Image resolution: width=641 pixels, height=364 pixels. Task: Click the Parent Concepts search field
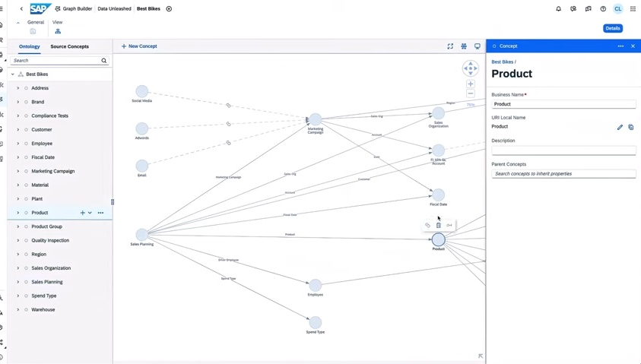tap(563, 173)
